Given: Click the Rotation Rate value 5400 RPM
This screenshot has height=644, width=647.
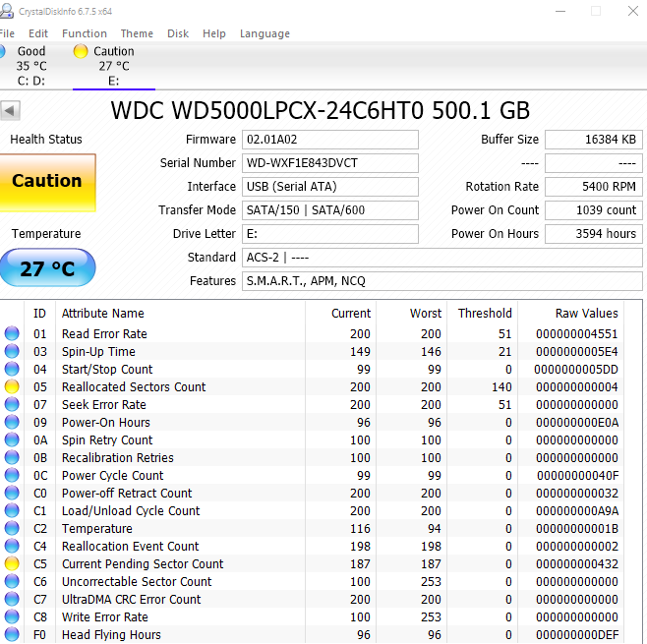Looking at the screenshot, I should click(593, 187).
